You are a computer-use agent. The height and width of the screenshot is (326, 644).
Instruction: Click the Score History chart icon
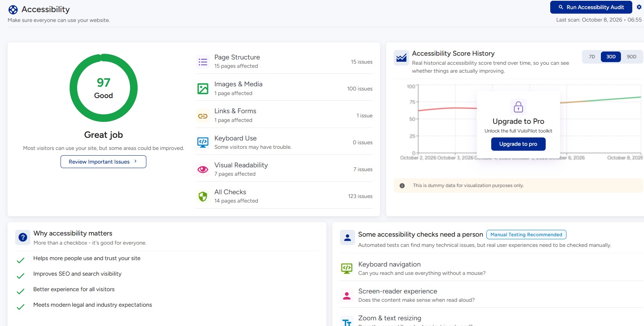point(401,58)
